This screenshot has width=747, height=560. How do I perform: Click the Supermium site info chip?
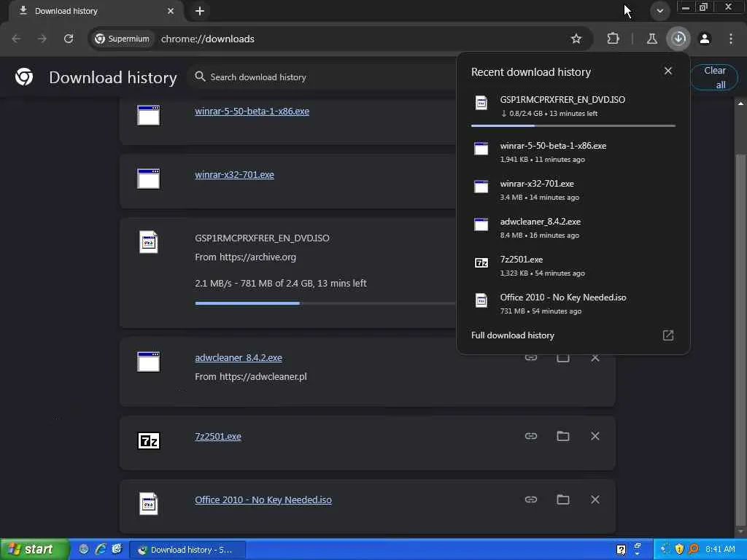click(x=122, y=39)
